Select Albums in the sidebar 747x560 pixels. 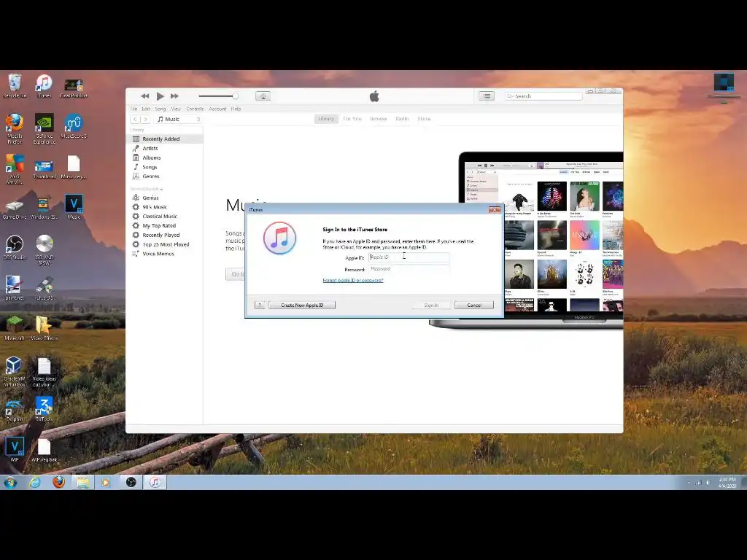pos(166,157)
